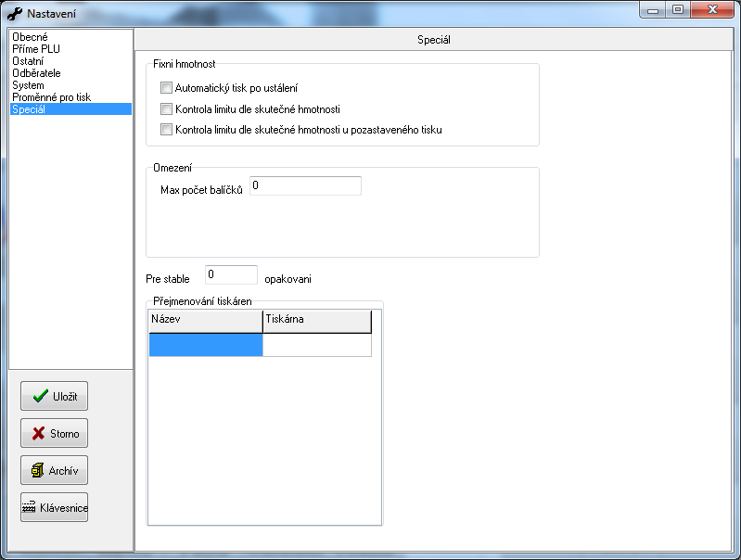This screenshot has height=560, width=741.
Task: Toggle Kontrola limitu dle skutečné hmotnosti
Action: click(x=167, y=109)
